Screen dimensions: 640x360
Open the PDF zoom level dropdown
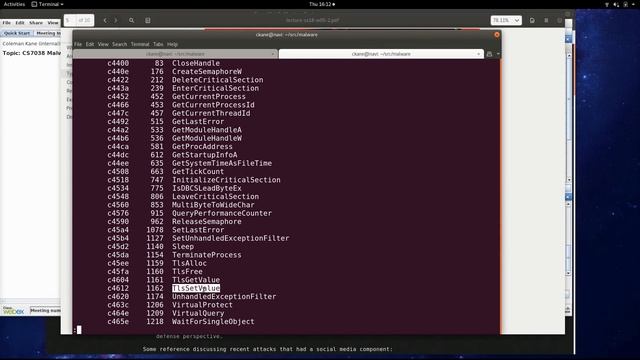pos(506,20)
